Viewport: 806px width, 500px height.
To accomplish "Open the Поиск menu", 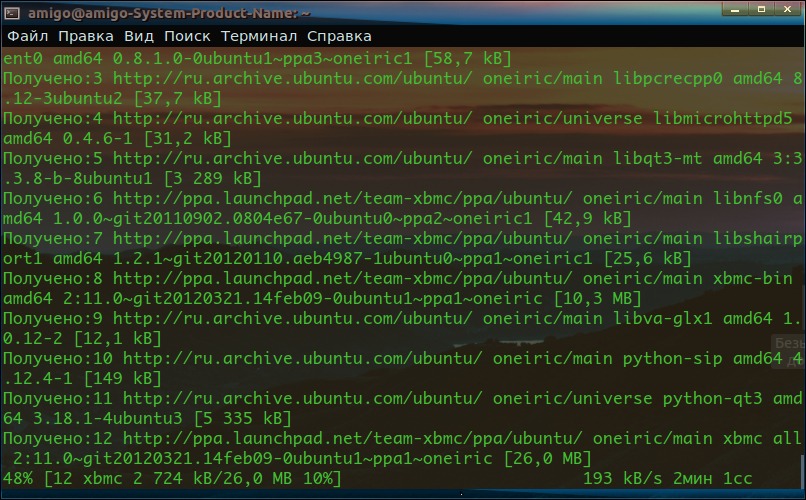I will coord(187,36).
